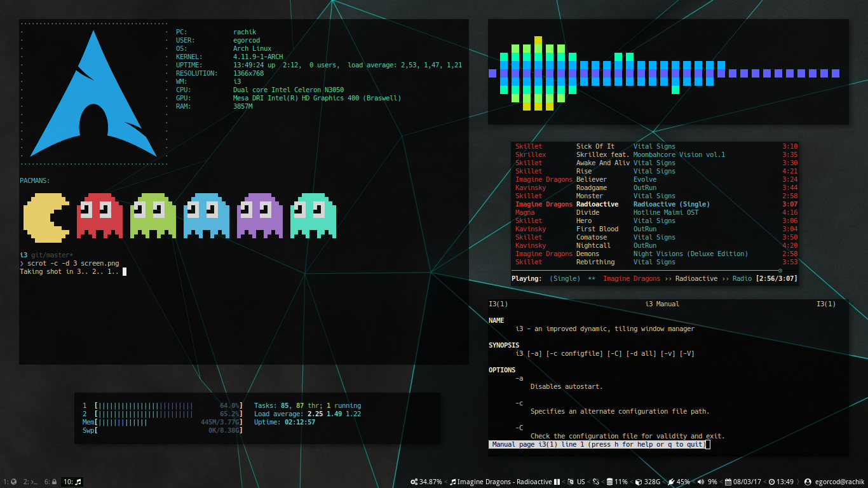Screen dimensions: 868x488
Task: Click the Arch Linux logo in terminal
Action: tap(93, 93)
